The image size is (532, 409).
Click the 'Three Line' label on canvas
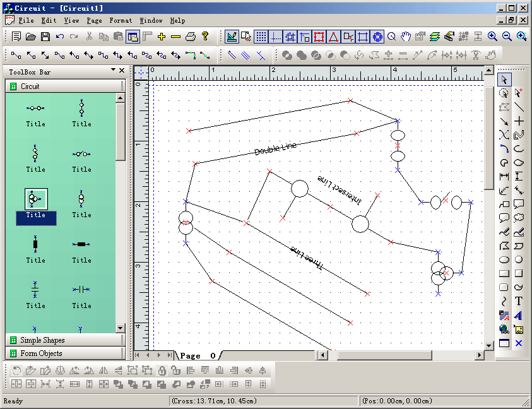point(307,258)
